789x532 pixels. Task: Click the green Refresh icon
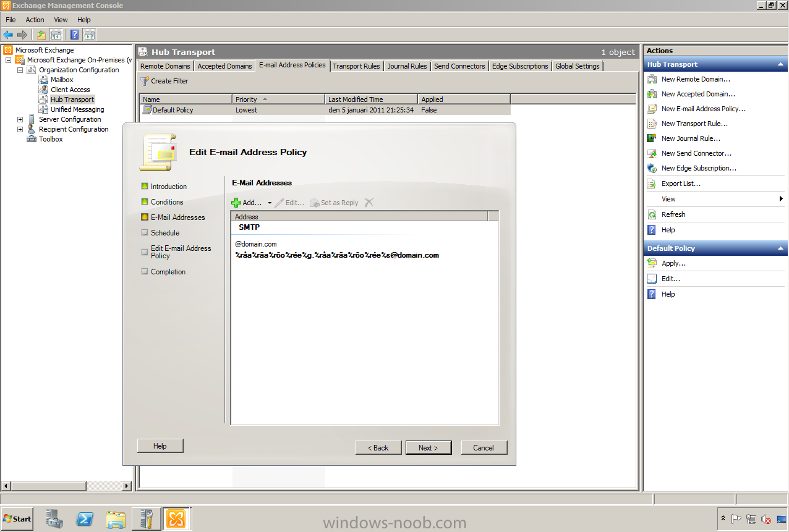coord(652,214)
